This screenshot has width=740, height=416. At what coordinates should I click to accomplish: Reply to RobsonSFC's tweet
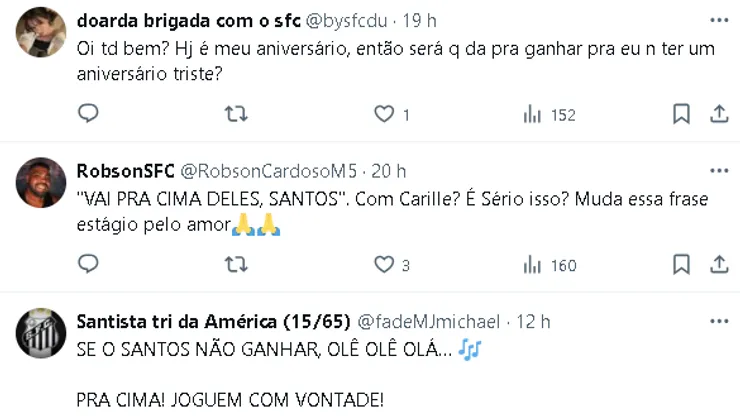[88, 264]
